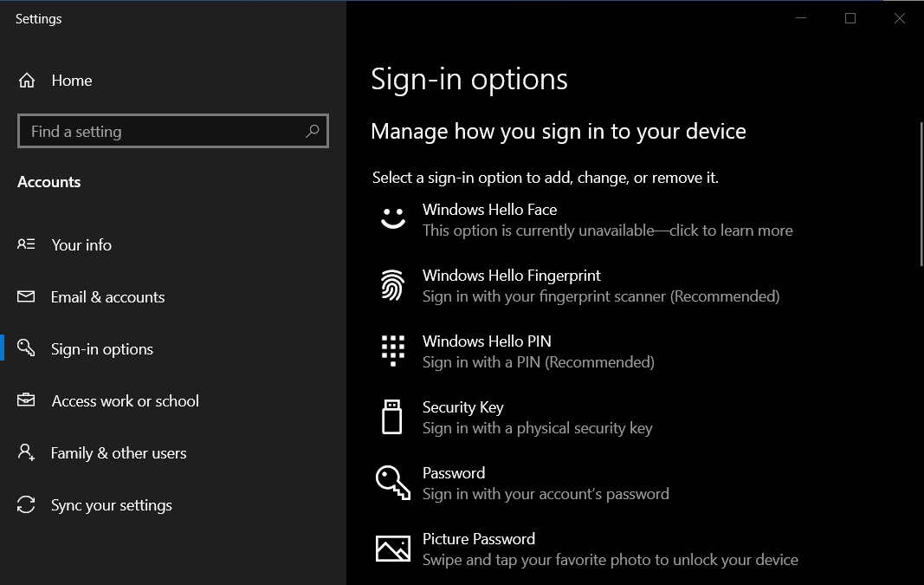This screenshot has width=924, height=585.
Task: Click "Manage how you sign in to your device"
Action: (x=559, y=131)
